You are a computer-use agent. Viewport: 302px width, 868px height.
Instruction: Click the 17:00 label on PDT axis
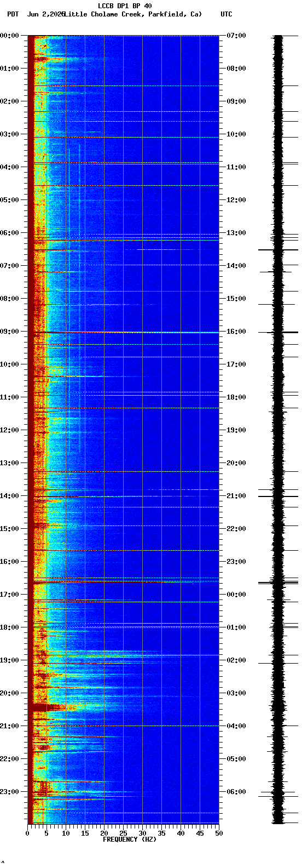click(x=9, y=595)
